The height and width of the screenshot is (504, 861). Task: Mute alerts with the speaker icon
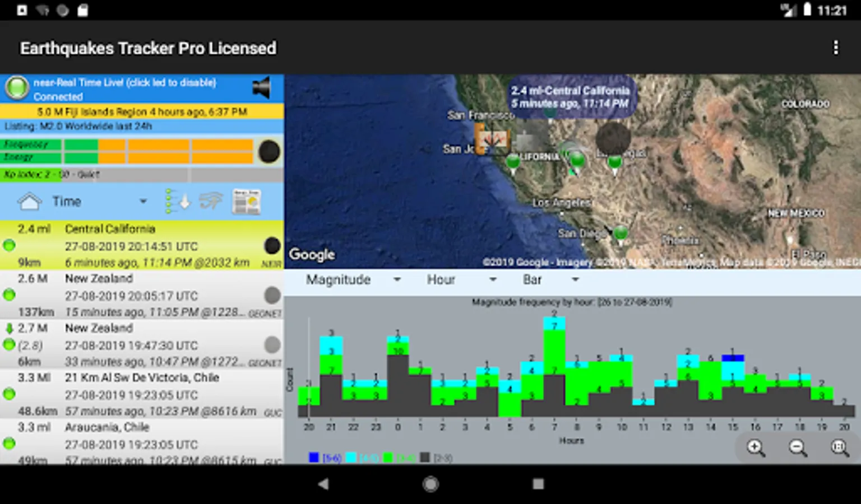262,87
